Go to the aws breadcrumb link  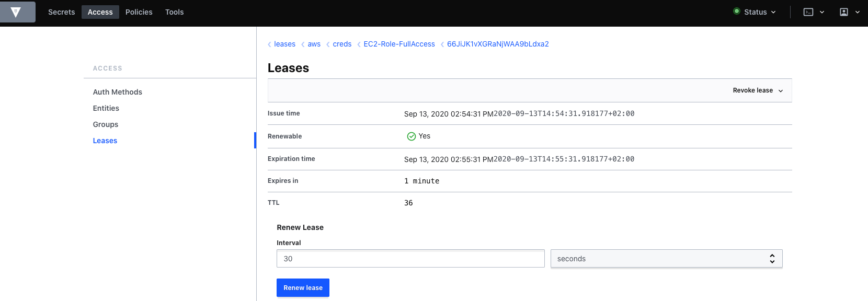coord(314,44)
